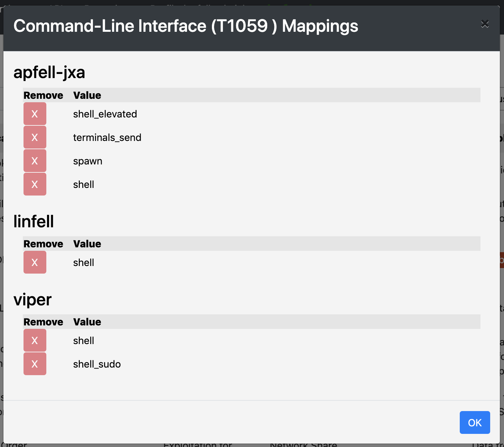Click the linfell section heading
The image size is (504, 447).
[x=34, y=221]
